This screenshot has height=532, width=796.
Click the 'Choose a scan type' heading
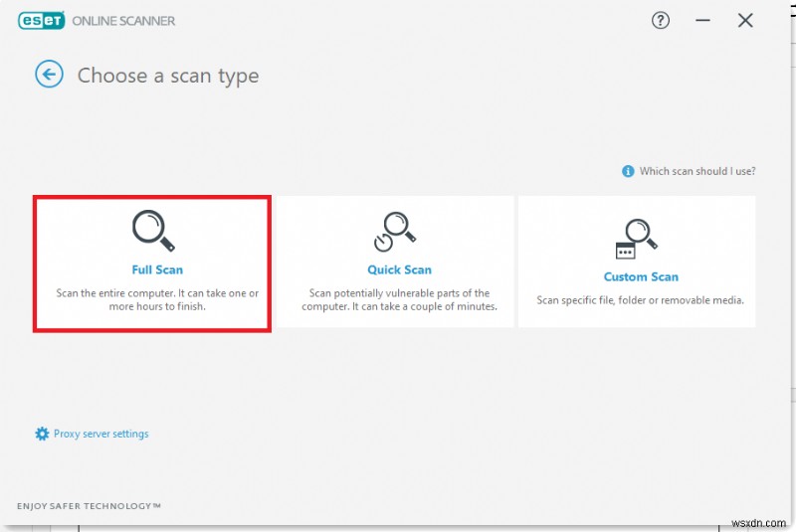(x=168, y=76)
